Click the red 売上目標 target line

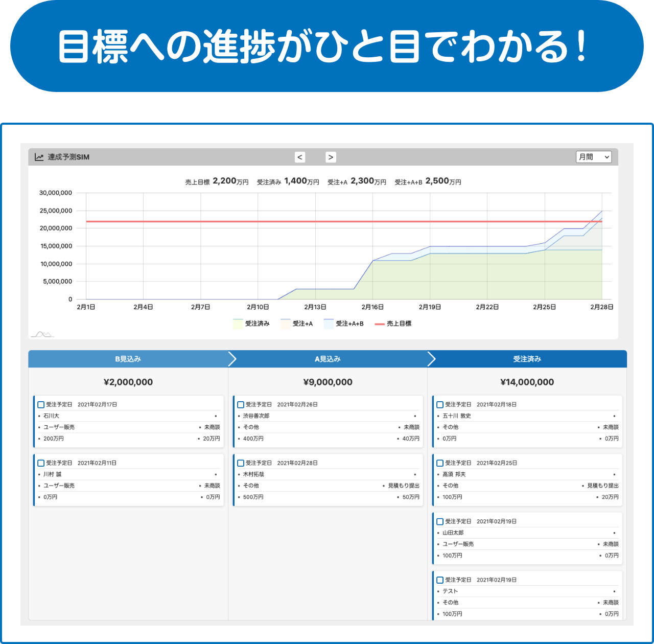tap(344, 221)
